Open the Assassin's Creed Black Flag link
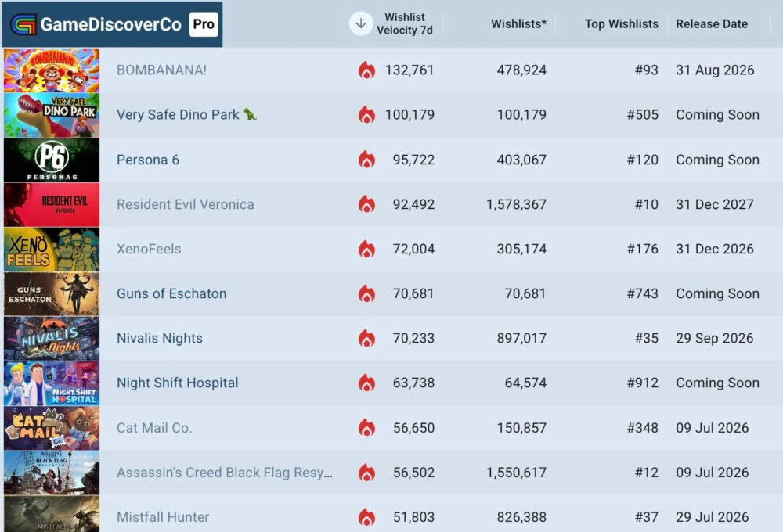 (225, 473)
